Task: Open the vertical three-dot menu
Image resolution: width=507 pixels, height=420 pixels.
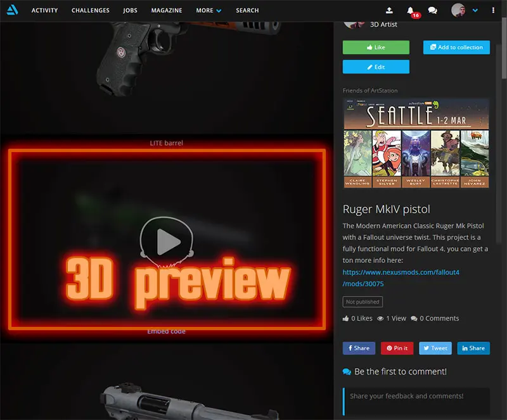Action: point(493,10)
